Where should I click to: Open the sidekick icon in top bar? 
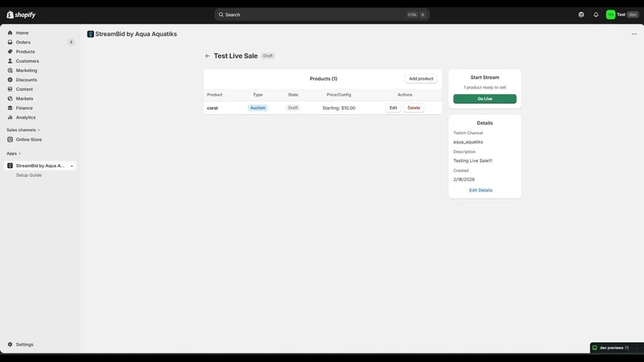pyautogui.click(x=581, y=14)
